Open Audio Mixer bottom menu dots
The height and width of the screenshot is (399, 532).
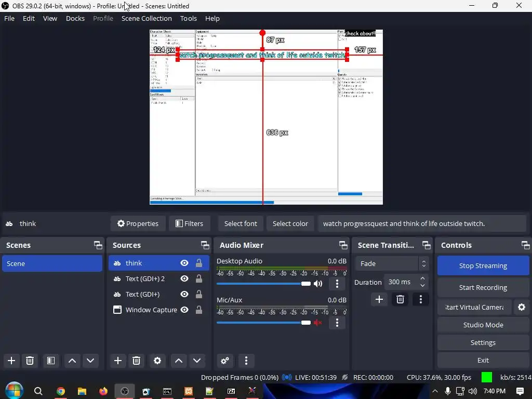click(246, 361)
